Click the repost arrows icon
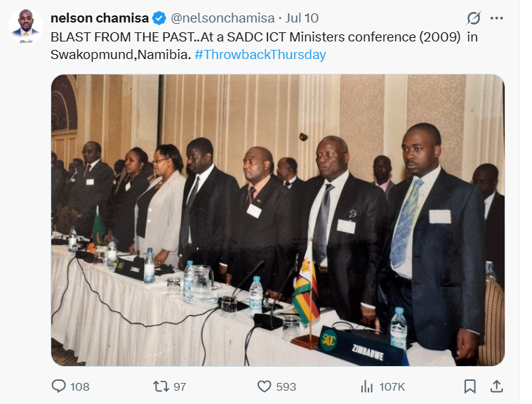The image size is (532, 404). point(161,386)
